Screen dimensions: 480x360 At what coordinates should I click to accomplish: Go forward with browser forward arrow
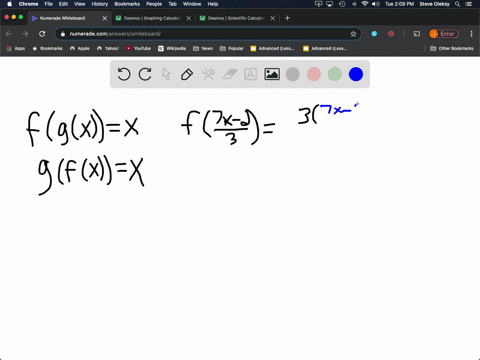[x=25, y=34]
